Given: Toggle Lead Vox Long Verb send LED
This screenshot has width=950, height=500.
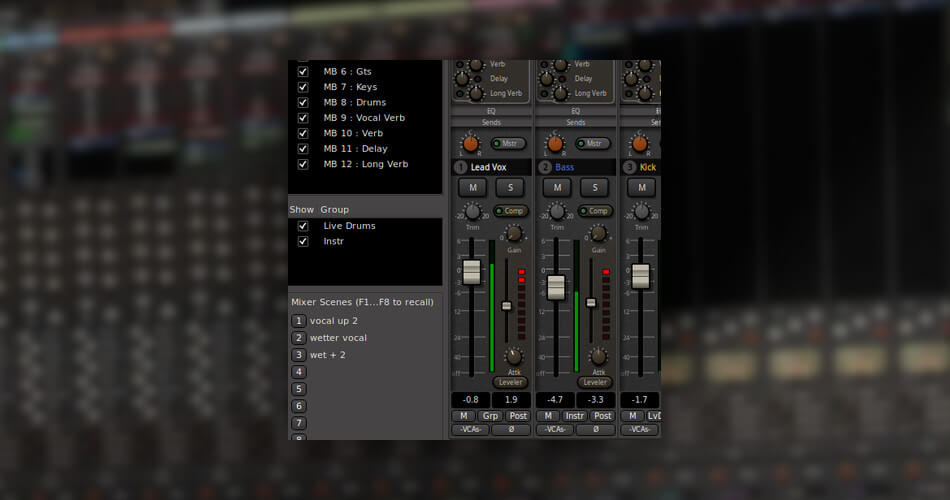Looking at the screenshot, I should [x=460, y=94].
